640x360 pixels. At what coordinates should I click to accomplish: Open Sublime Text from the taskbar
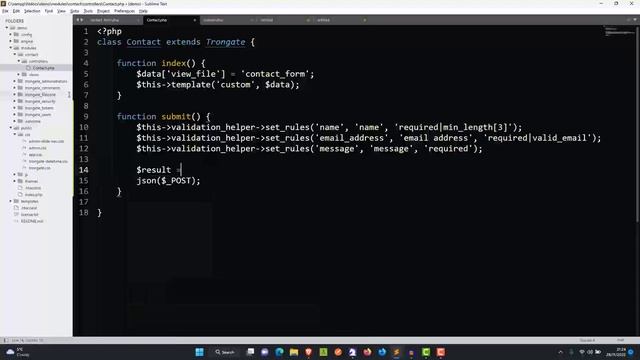[396, 352]
